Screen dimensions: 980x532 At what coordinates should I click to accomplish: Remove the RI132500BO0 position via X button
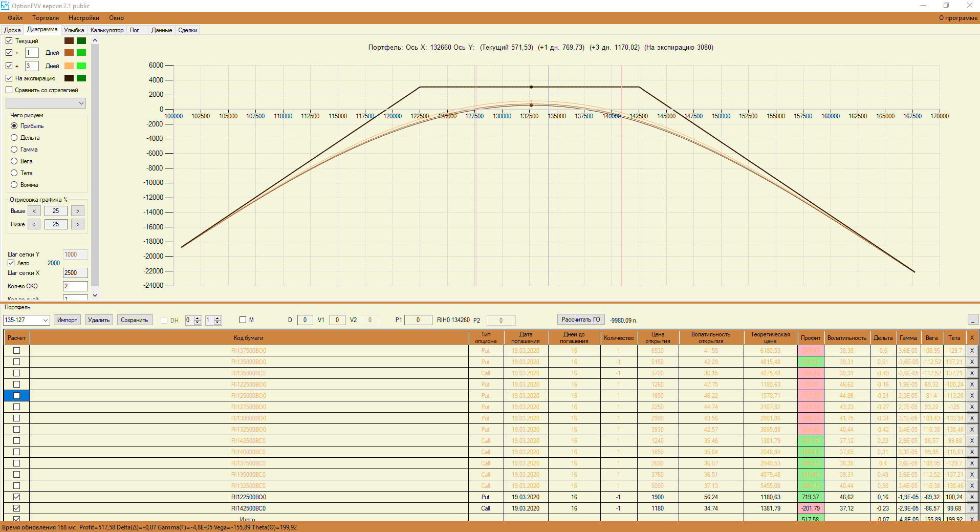point(972,430)
